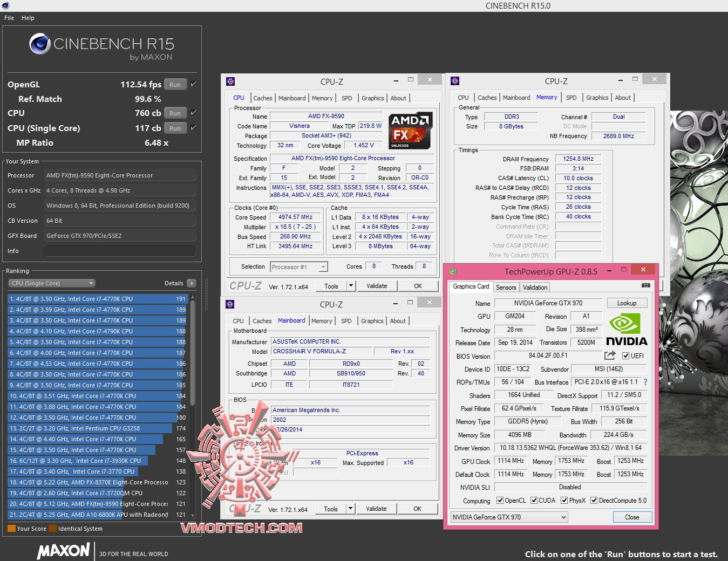Click the orange Your Score legend swatch
This screenshot has width=728, height=561.
click(11, 529)
